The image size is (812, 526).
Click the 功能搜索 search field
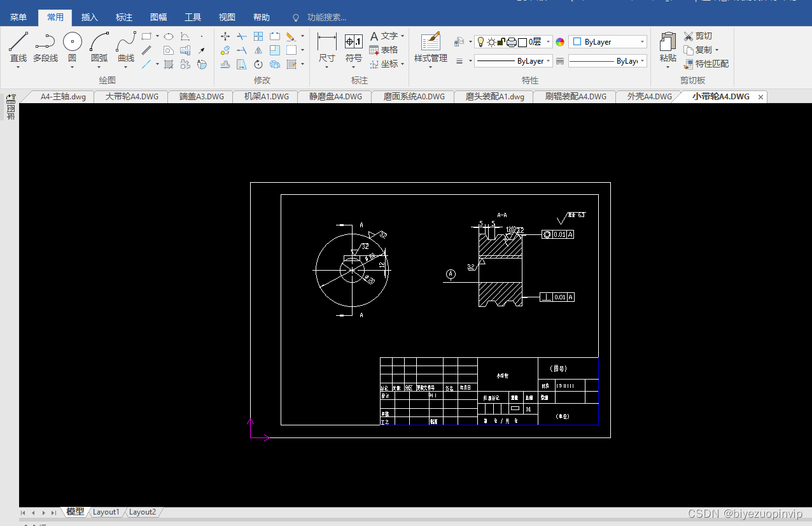[326, 17]
